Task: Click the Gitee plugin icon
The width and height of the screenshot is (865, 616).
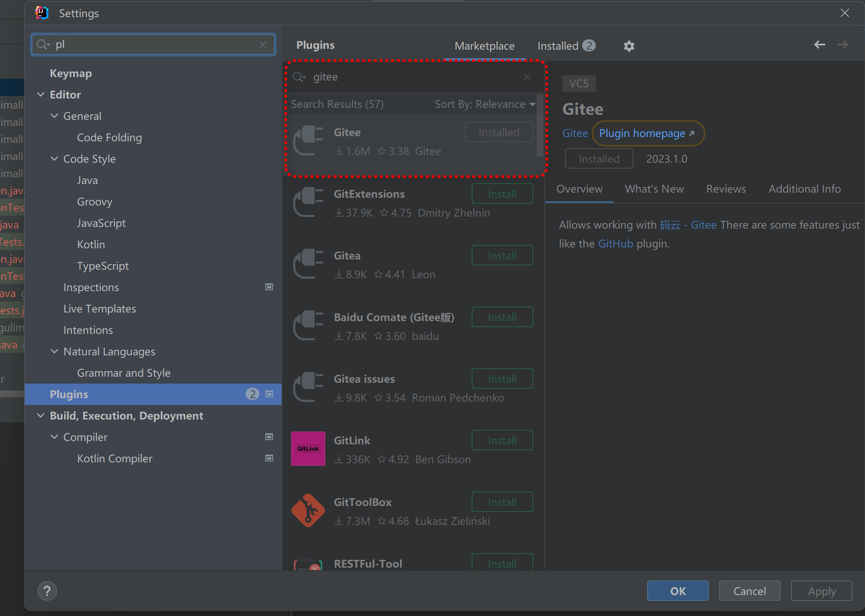Action: (x=309, y=141)
